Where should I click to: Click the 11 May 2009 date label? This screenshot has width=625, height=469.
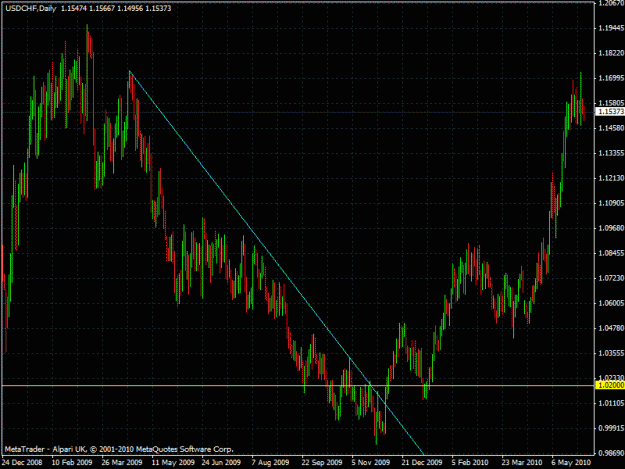[x=173, y=463]
